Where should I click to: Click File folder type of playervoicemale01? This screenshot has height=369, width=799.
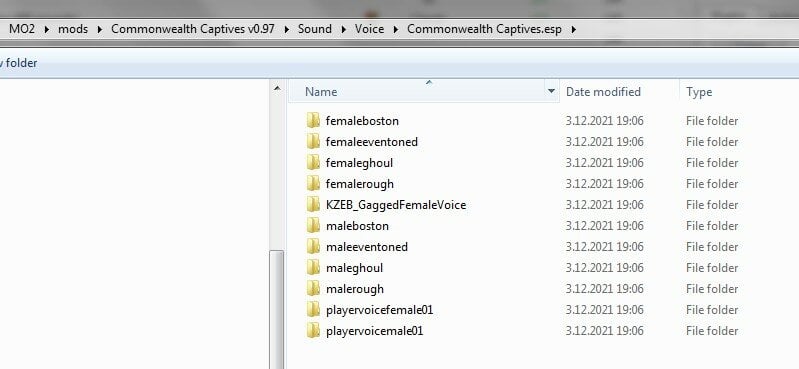click(x=712, y=331)
